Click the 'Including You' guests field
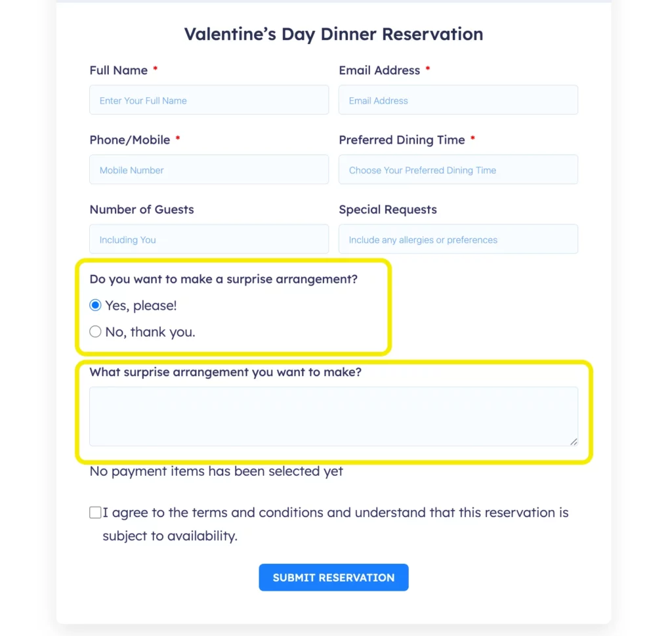This screenshot has width=672, height=636. [x=209, y=239]
